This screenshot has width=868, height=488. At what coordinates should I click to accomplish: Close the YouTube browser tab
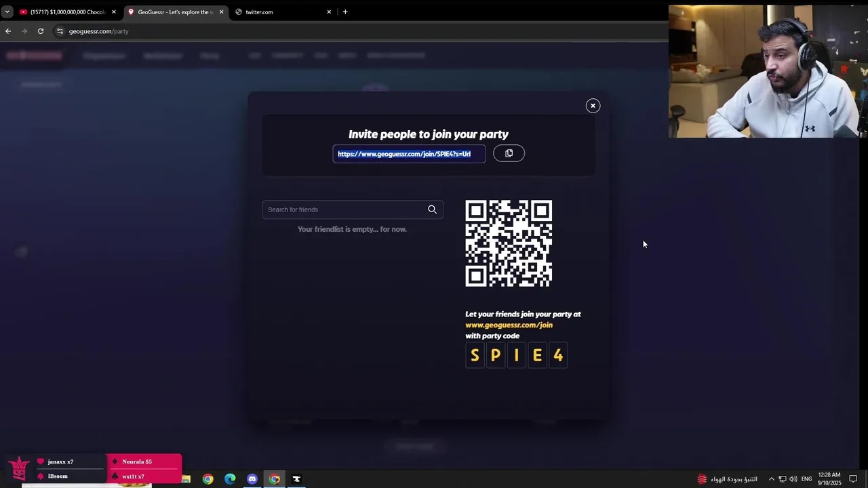point(114,12)
